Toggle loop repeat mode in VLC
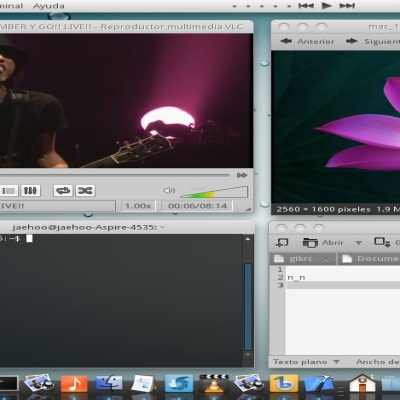400x400 pixels. [x=63, y=191]
